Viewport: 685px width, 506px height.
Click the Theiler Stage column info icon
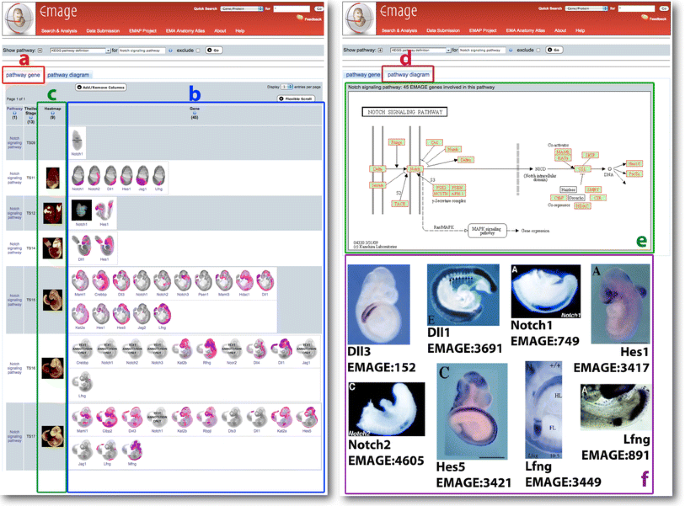coord(31,117)
